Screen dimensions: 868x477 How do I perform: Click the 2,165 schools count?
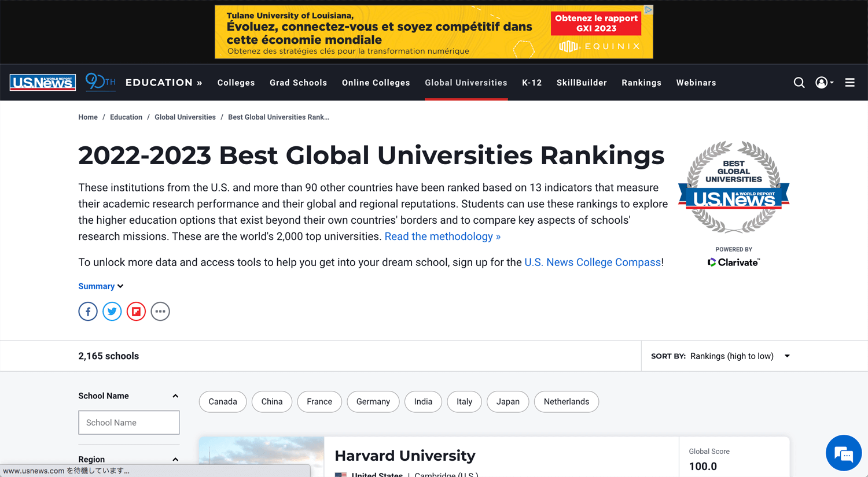point(109,356)
